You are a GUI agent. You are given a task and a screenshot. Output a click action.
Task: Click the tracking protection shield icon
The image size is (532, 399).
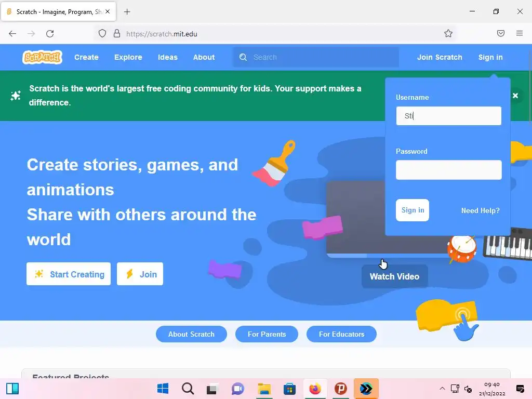pos(102,34)
